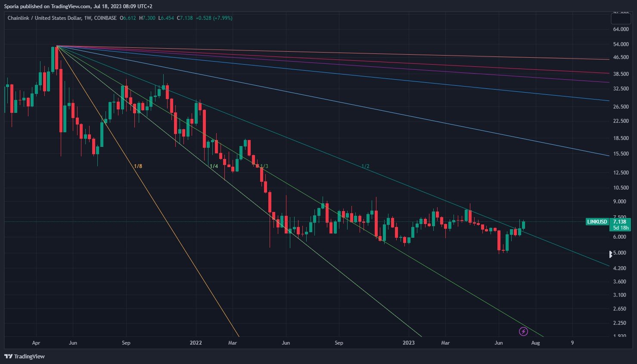This screenshot has height=364, width=637.
Task: Click the low value L6.454
Action: click(x=166, y=18)
